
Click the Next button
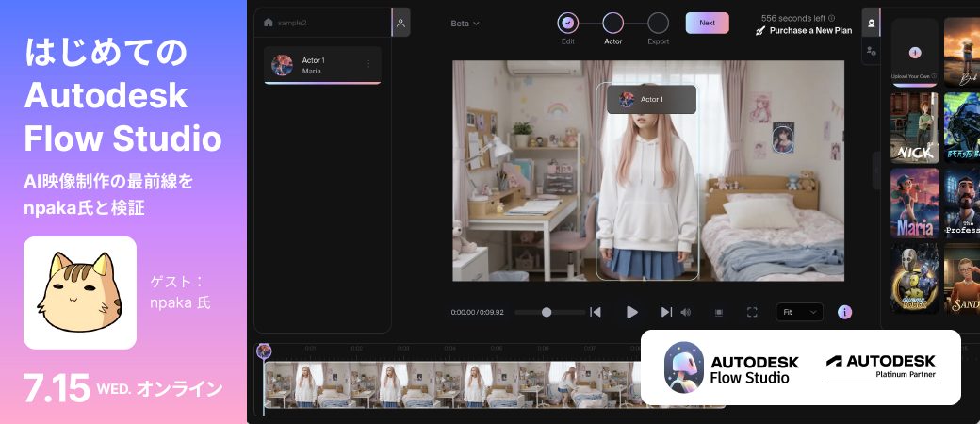pos(707,24)
